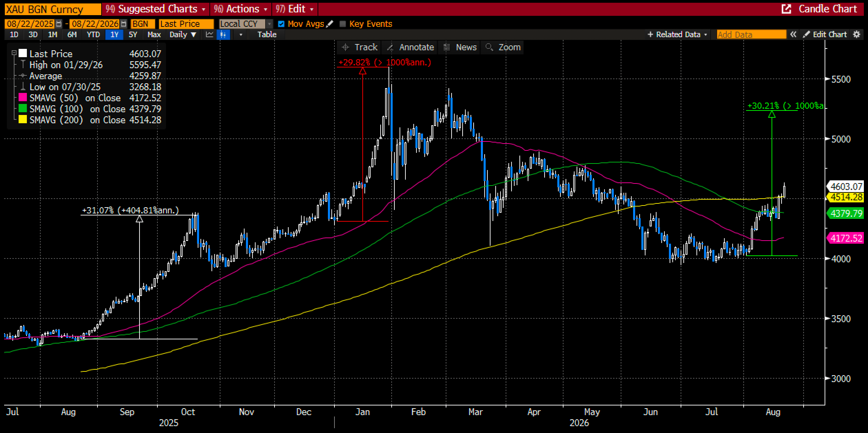The height and width of the screenshot is (433, 868).
Task: Click the High on 01/29/26 marker icon
Action: [23, 64]
